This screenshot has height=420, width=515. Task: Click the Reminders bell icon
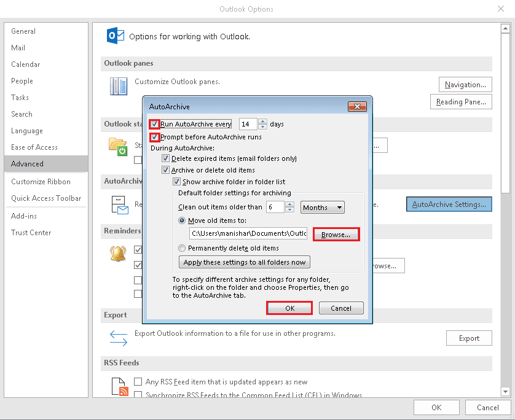coord(118,254)
